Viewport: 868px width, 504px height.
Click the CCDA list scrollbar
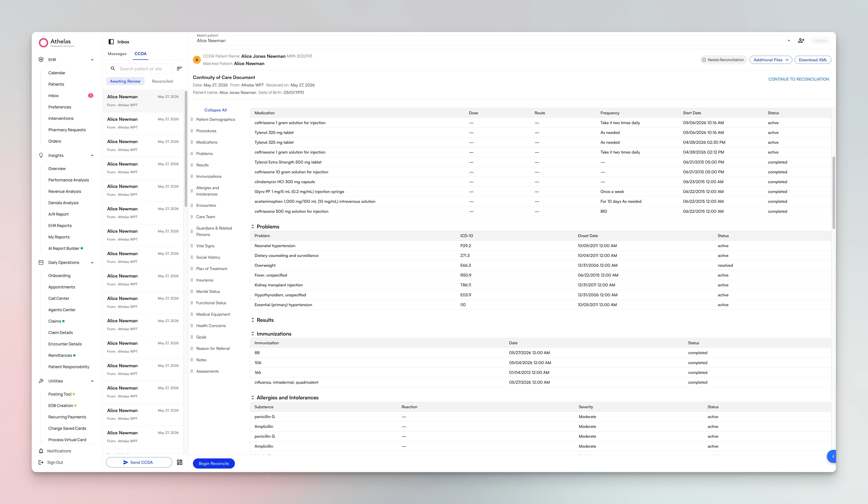(186, 149)
